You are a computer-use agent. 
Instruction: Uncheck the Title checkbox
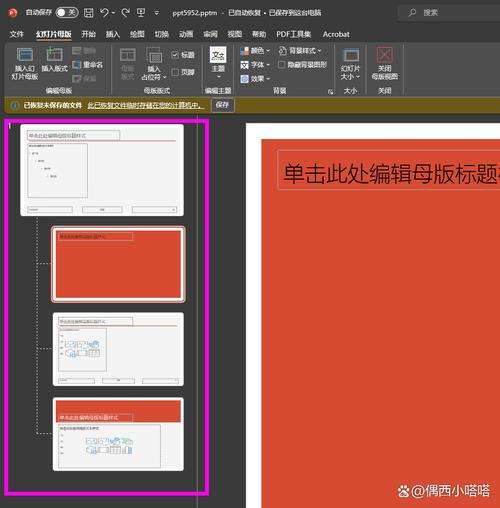click(175, 54)
